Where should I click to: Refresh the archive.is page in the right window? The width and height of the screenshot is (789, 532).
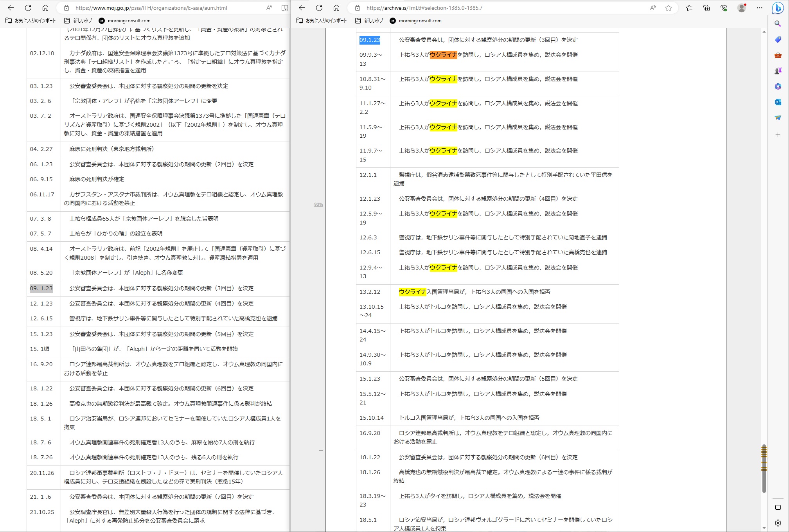click(x=319, y=8)
